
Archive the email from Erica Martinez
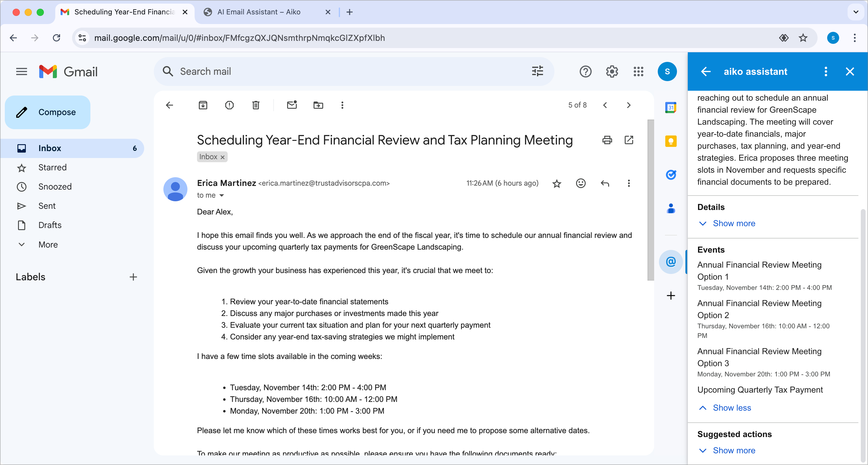203,105
